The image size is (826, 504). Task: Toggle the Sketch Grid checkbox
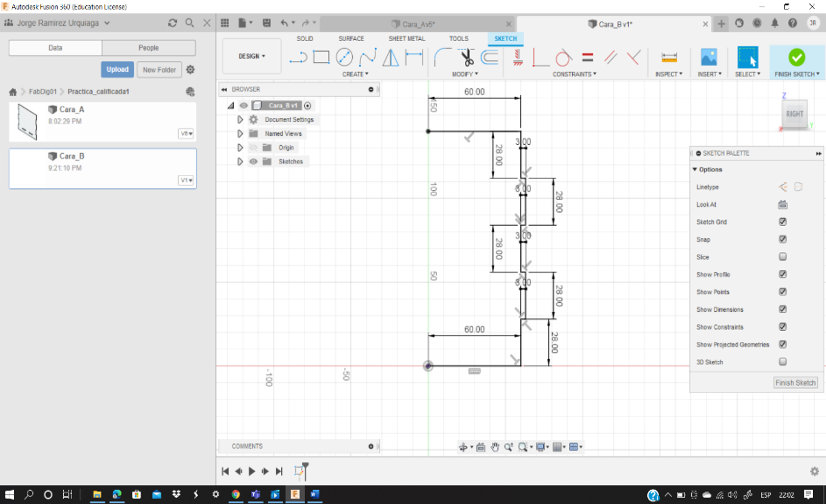[x=783, y=222]
